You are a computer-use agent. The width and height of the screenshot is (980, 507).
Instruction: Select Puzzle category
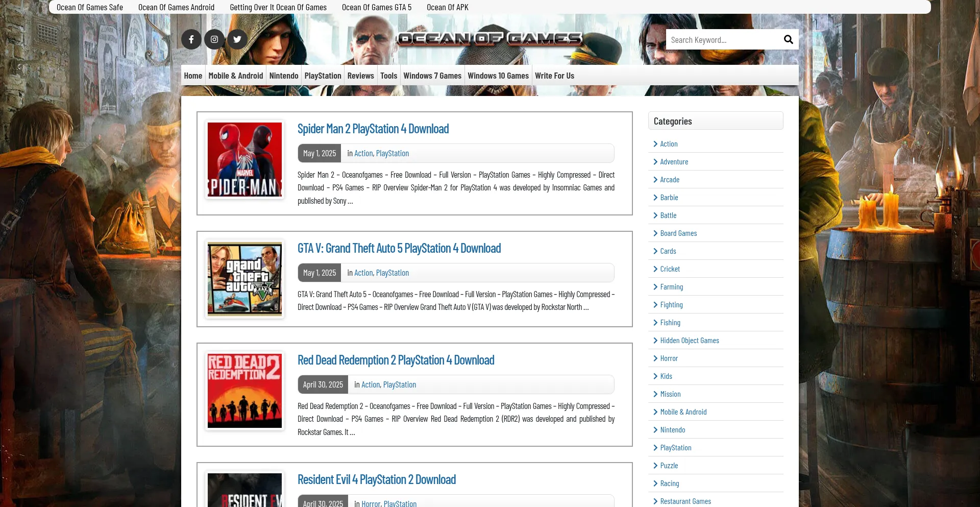(x=669, y=466)
